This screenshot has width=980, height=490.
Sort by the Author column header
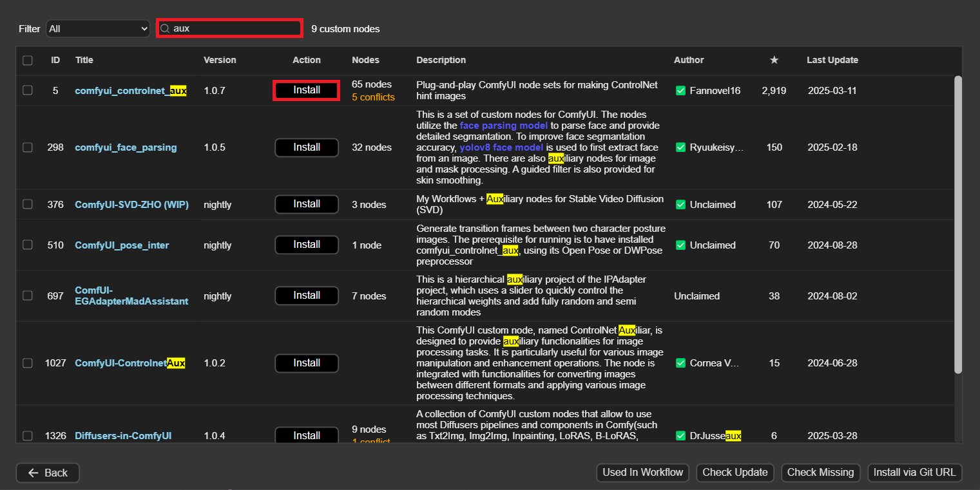point(689,60)
